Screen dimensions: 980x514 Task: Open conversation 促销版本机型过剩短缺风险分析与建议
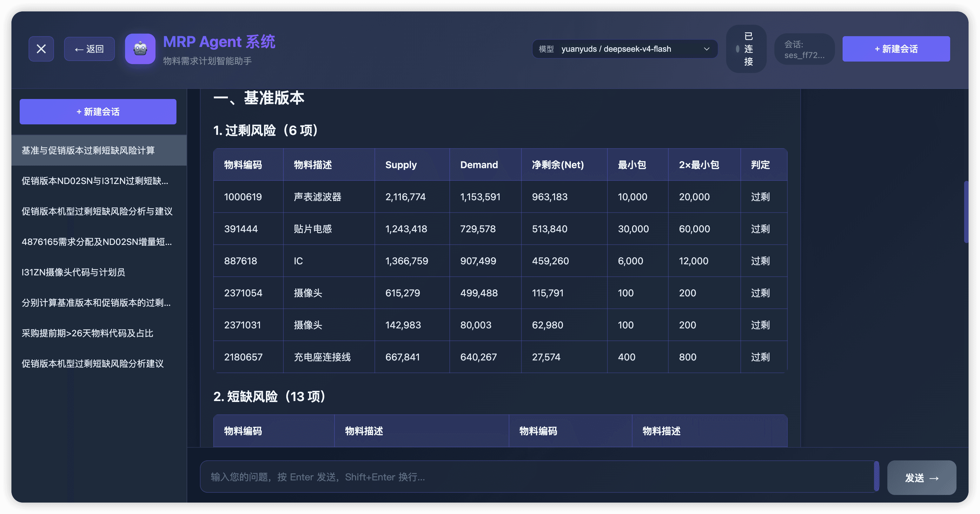pos(99,211)
